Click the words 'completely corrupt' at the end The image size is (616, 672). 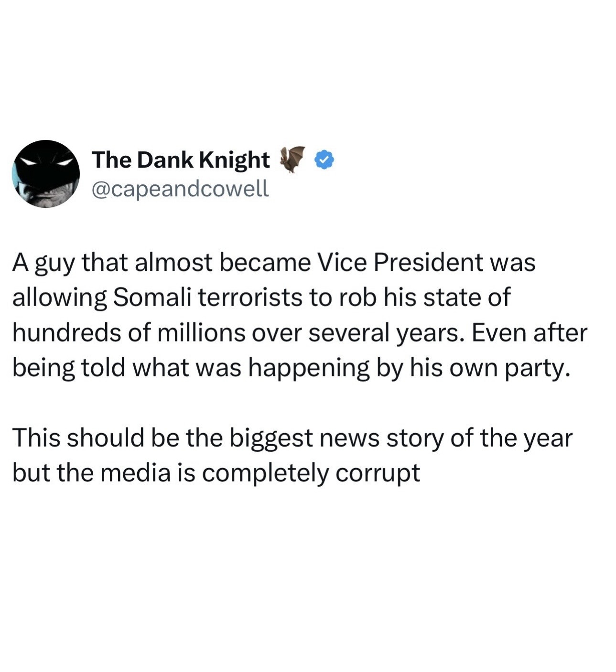pos(311,473)
